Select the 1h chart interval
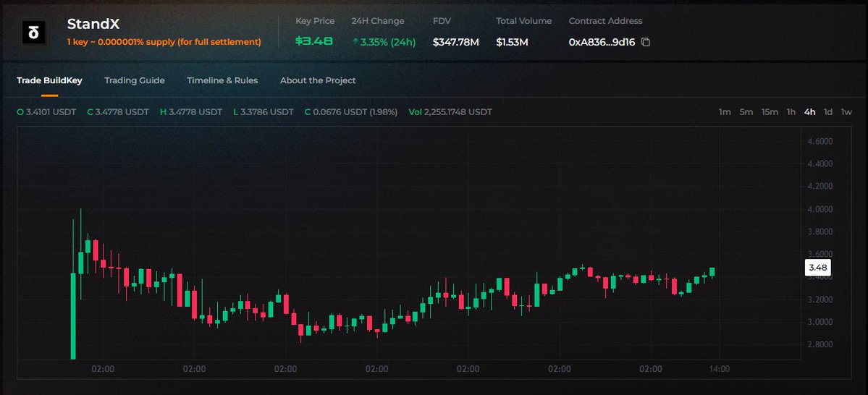The width and height of the screenshot is (868, 395). (791, 111)
